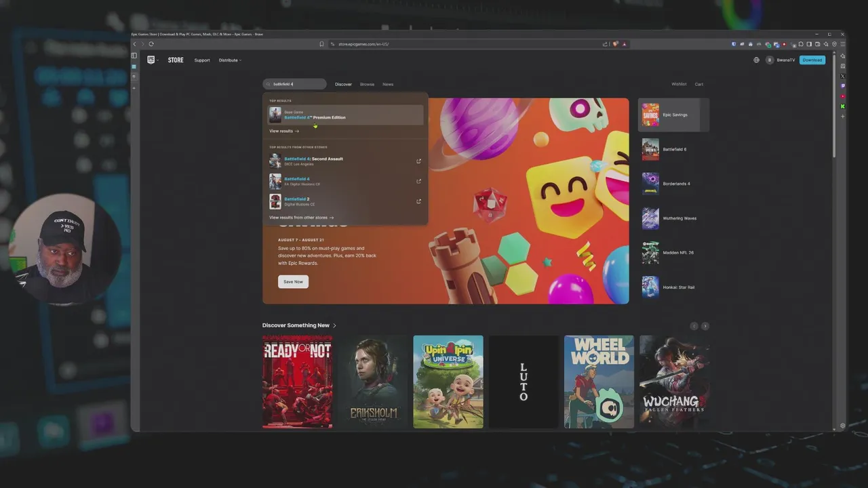Click the Save Now button
Screen dimensions: 868x488
pyautogui.click(x=293, y=281)
